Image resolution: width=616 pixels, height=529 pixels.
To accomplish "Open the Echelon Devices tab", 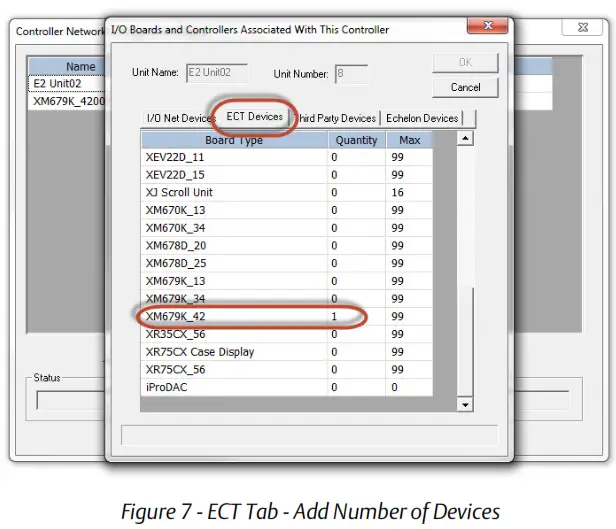I will click(x=422, y=118).
